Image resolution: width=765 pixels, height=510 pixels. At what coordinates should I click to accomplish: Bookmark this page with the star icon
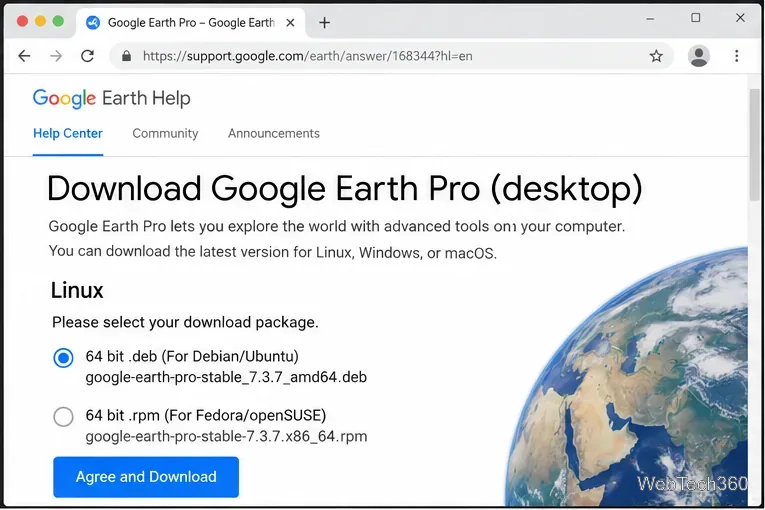[x=656, y=56]
